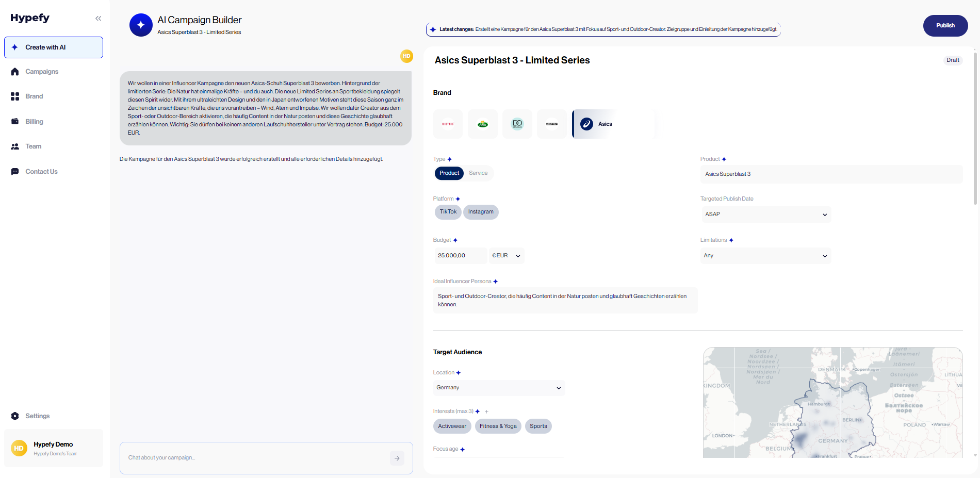Click the AI sparkle next to Budget

point(455,240)
